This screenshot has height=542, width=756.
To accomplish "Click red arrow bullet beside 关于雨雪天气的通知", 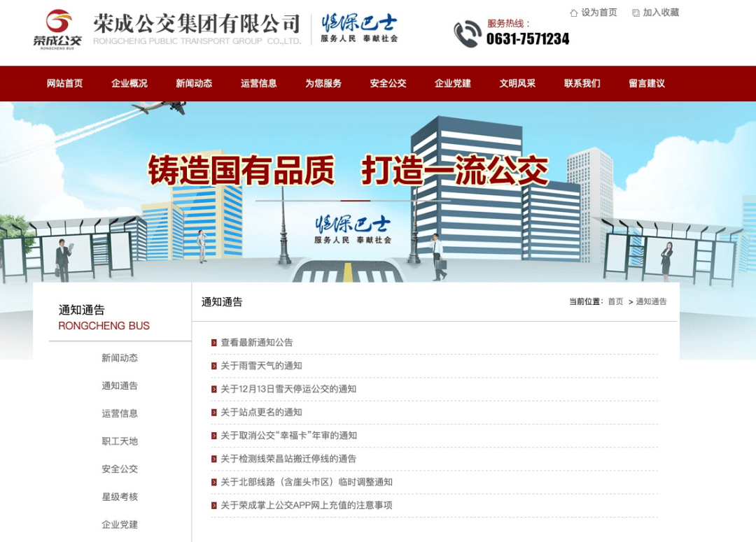I will click(214, 366).
